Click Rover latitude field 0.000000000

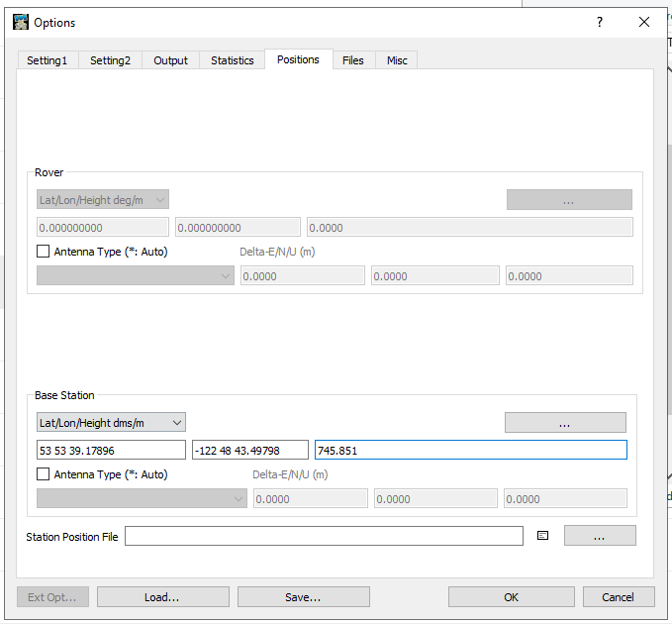103,227
